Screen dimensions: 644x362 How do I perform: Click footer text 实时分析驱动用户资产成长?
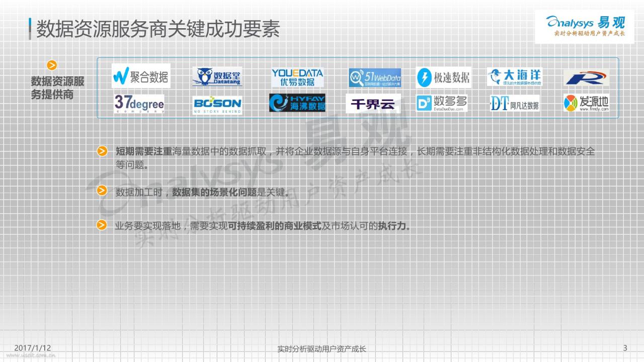pyautogui.click(x=322, y=349)
